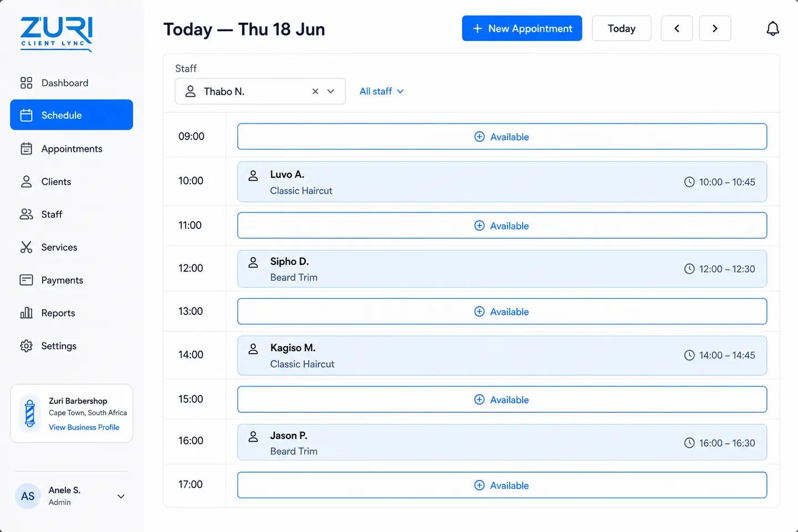Go to the Appointments menu item

coord(71,149)
